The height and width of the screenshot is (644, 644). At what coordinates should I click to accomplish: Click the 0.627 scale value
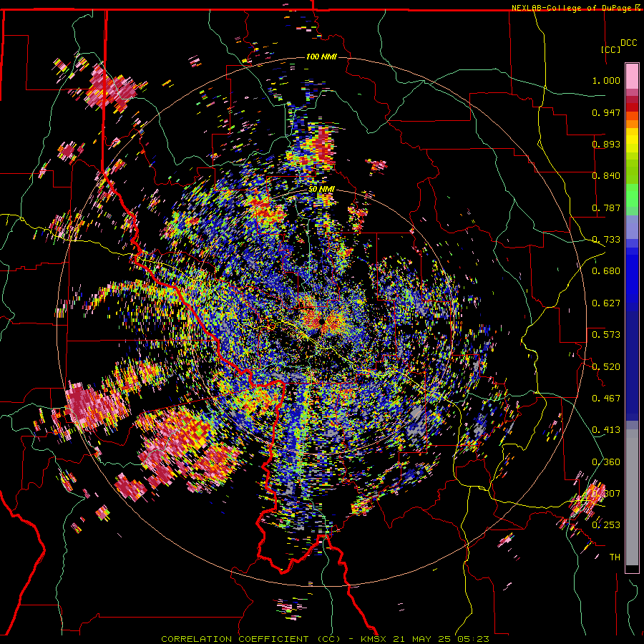pyautogui.click(x=606, y=303)
